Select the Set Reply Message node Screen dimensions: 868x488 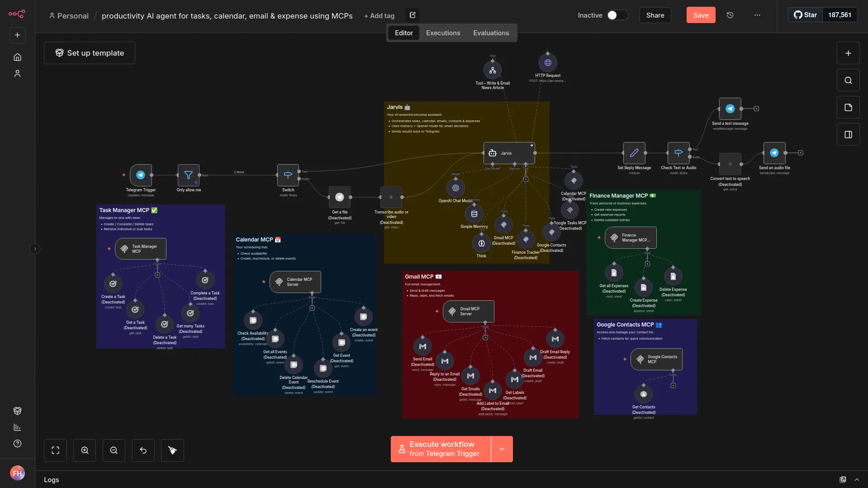point(634,153)
